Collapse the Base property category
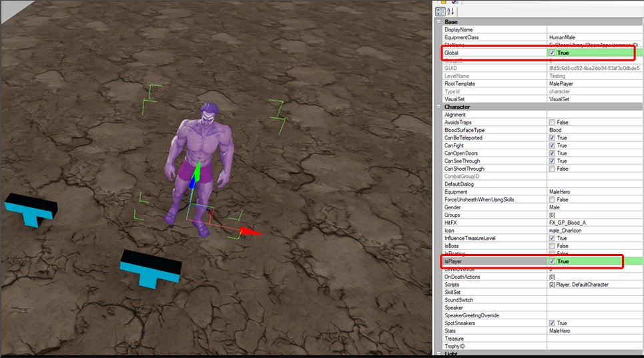The height and width of the screenshot is (358, 644). (x=438, y=22)
